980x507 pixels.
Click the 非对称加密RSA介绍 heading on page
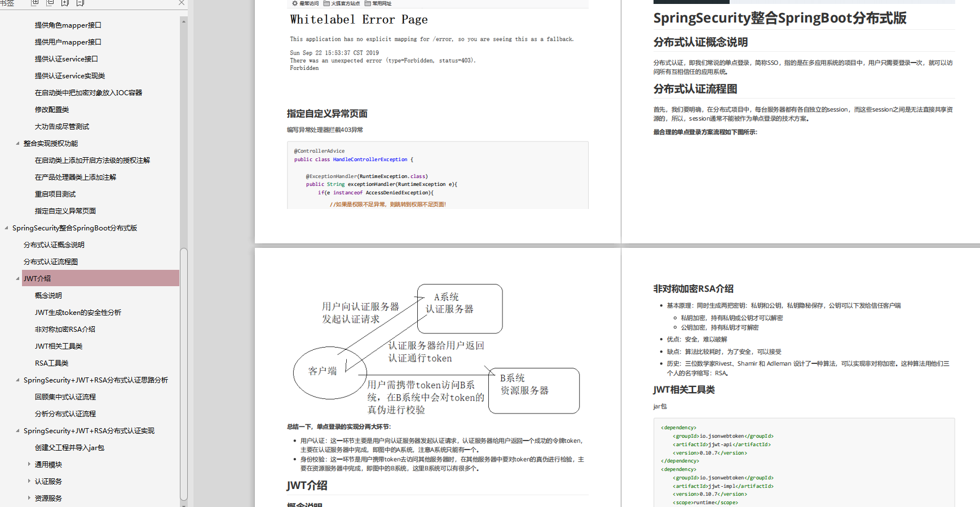point(694,288)
